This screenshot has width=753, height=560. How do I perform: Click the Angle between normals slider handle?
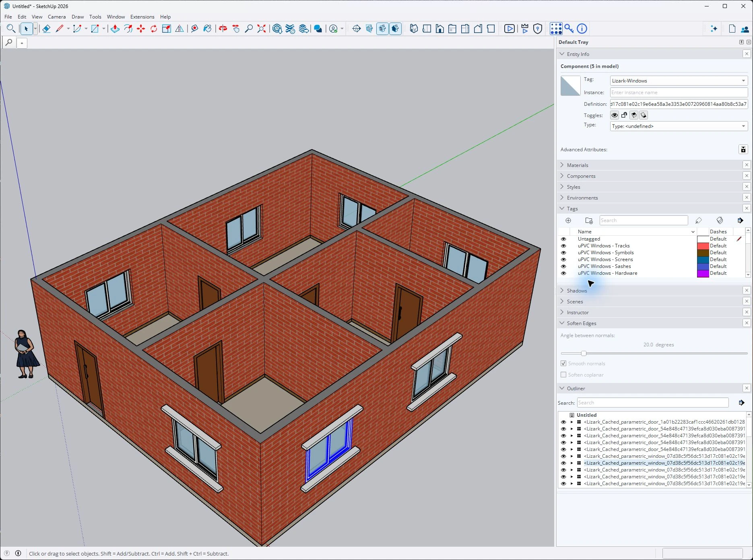[x=584, y=353]
